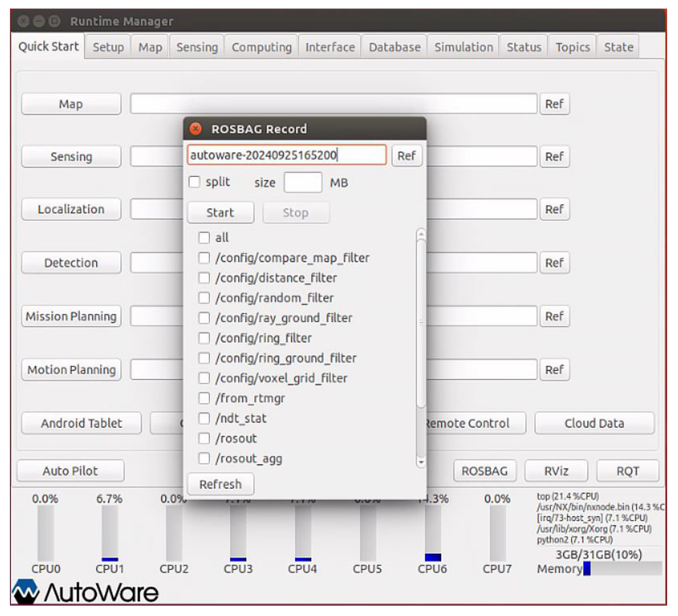Enable the split checkbox
678x616 pixels.
tap(194, 182)
